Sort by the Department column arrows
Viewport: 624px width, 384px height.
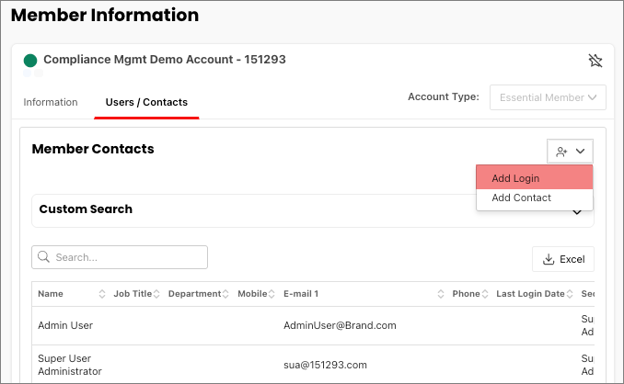(226, 294)
